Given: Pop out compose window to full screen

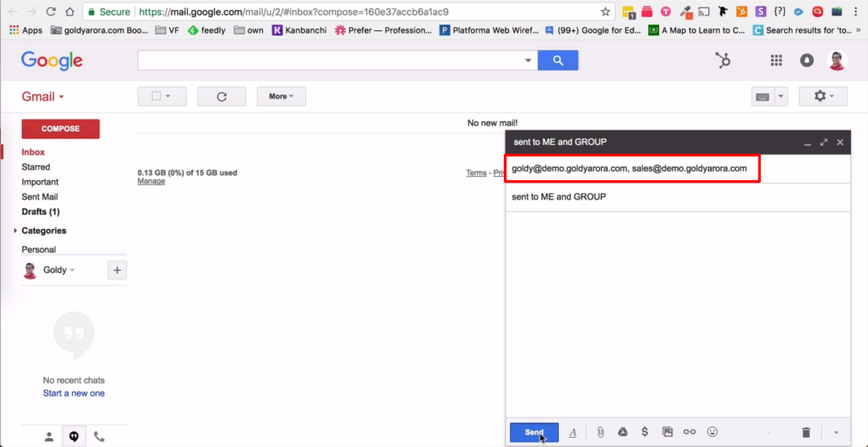Looking at the screenshot, I should click(823, 142).
